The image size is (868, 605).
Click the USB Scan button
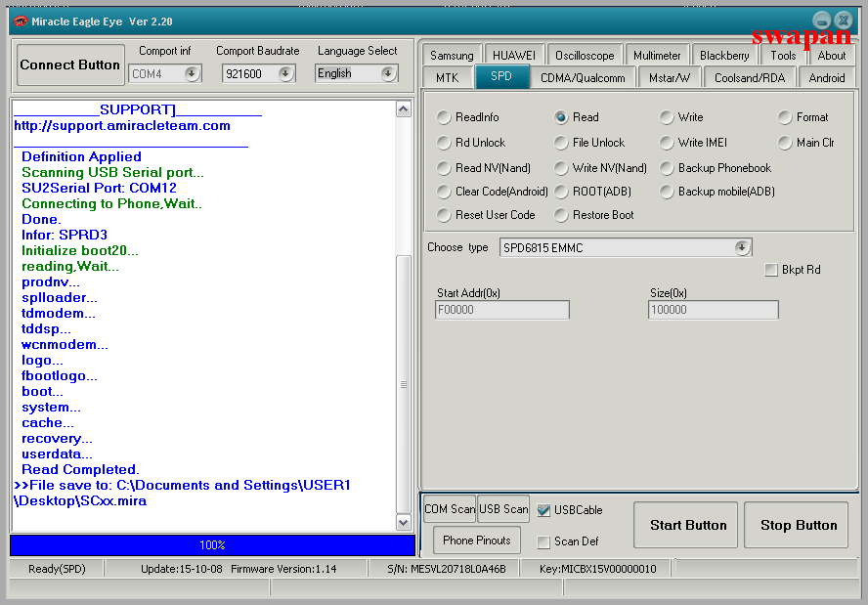click(503, 509)
